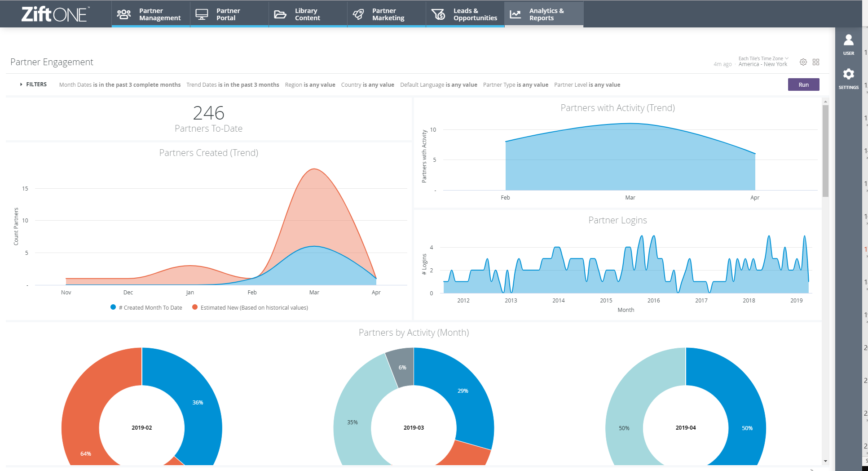Click the dashboard gear settings icon

(803, 62)
